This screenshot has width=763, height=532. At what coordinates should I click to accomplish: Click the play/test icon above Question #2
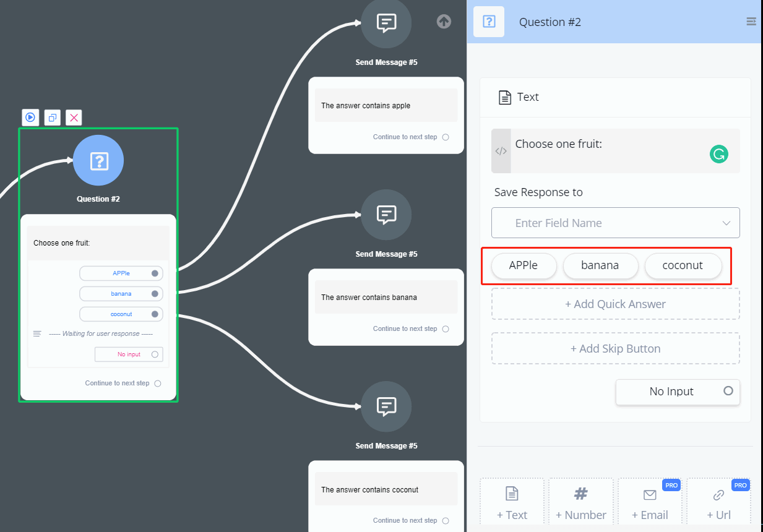coord(30,118)
